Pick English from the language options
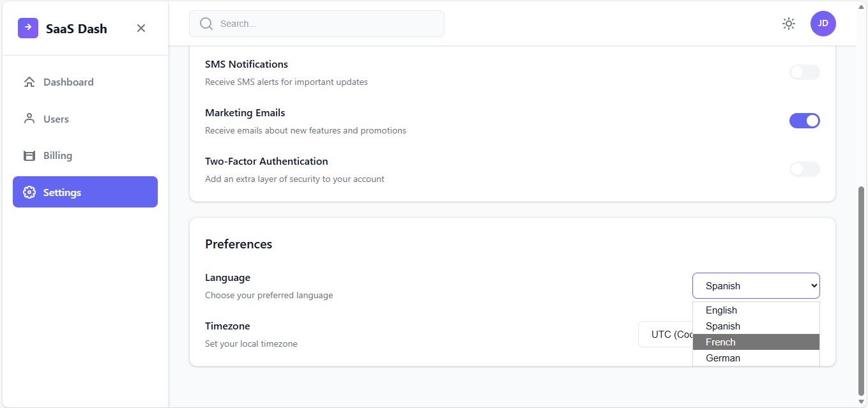The height and width of the screenshot is (408, 868). (721, 310)
